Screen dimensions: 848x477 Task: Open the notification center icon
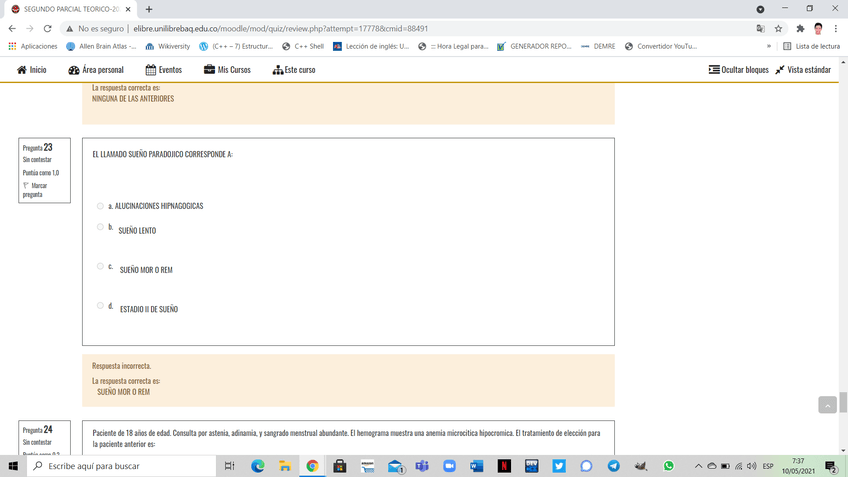pyautogui.click(x=832, y=466)
